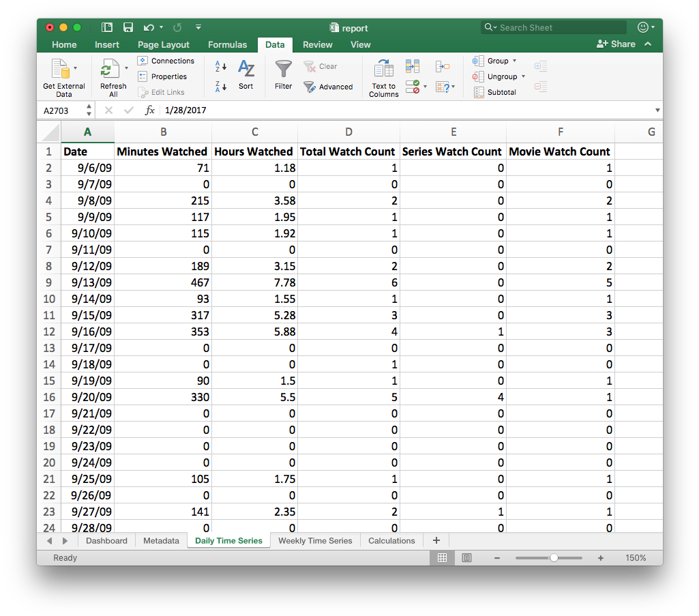Open the Sort dialog icon
This screenshot has width=699, height=616.
pos(246,69)
